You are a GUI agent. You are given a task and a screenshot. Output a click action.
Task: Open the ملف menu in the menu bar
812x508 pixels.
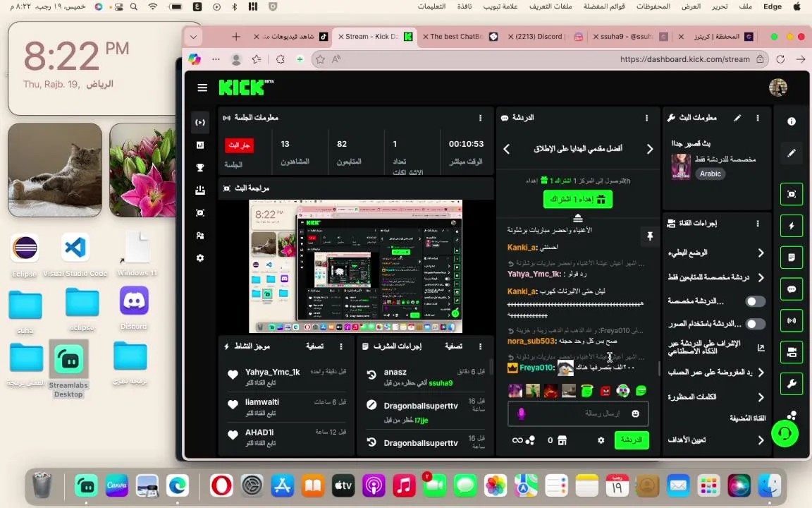pyautogui.click(x=746, y=6)
